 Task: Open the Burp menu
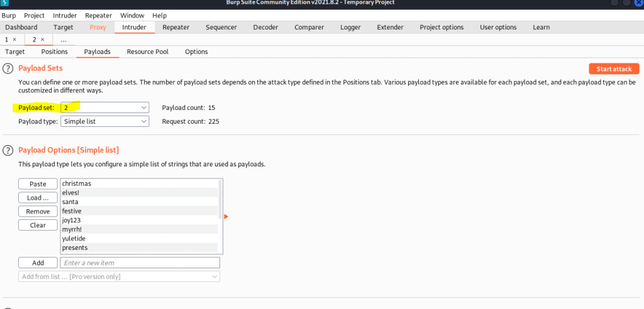point(9,16)
